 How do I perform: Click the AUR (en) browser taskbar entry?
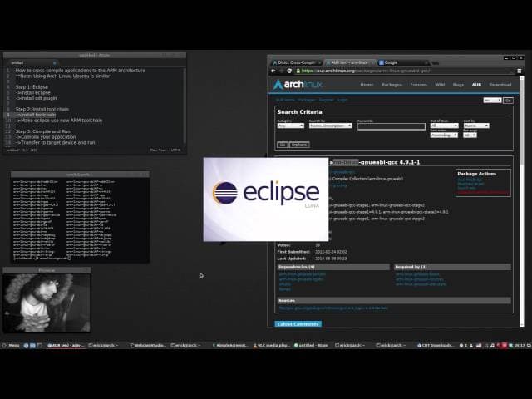pyautogui.click(x=66, y=346)
